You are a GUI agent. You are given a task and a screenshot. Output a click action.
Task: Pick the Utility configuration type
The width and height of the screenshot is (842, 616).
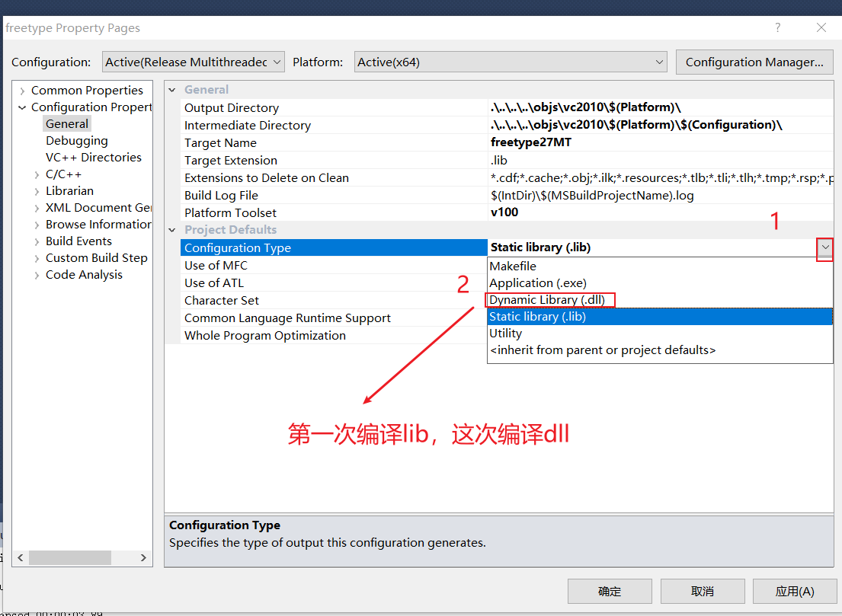(x=506, y=334)
